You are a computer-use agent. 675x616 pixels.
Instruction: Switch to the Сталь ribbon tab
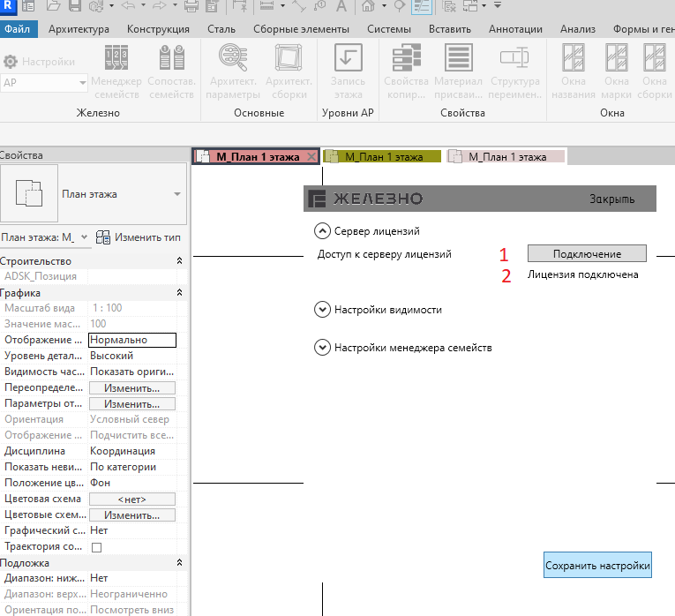(x=221, y=29)
